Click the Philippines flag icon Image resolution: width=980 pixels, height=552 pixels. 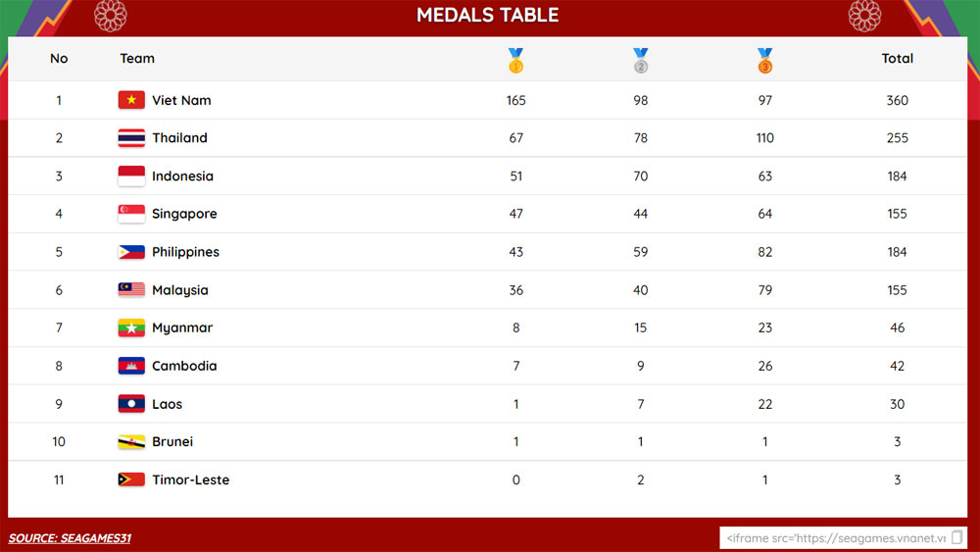131,252
